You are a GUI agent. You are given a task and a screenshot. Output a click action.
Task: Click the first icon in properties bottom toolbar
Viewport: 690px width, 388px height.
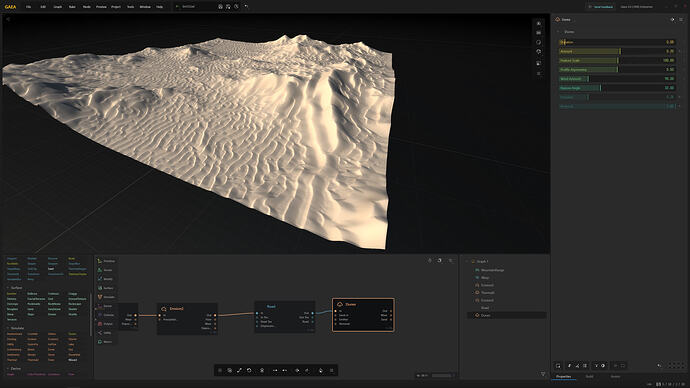(x=558, y=366)
